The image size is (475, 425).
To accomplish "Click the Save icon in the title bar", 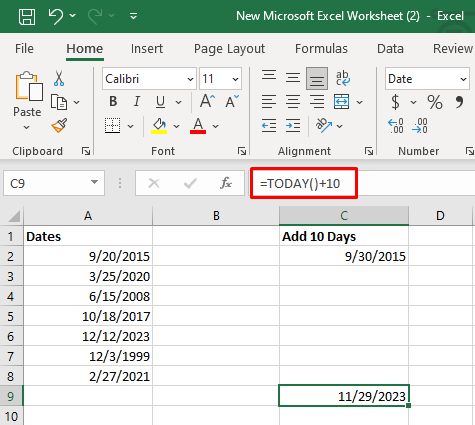I will point(27,16).
